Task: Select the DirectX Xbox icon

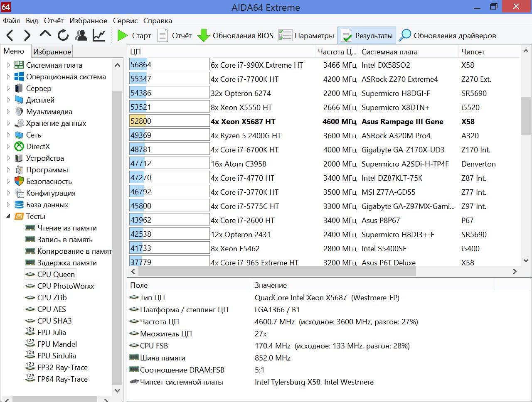Action: tap(19, 147)
